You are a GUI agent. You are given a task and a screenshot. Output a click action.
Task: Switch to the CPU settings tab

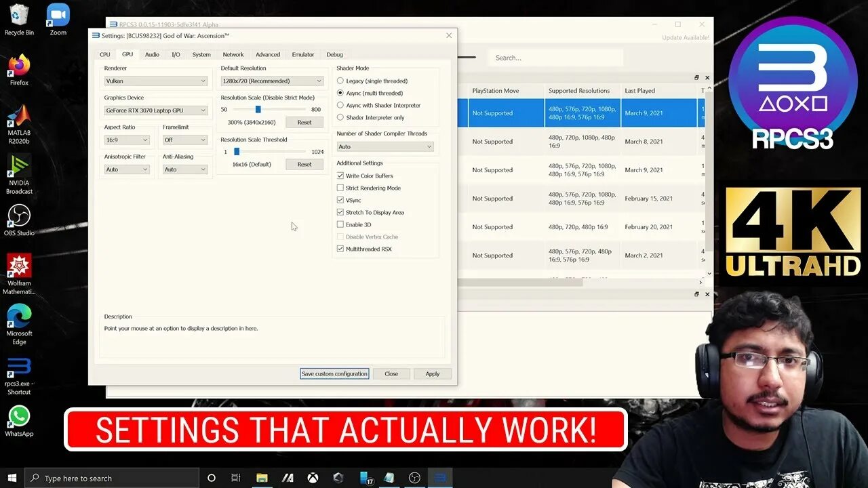[104, 54]
